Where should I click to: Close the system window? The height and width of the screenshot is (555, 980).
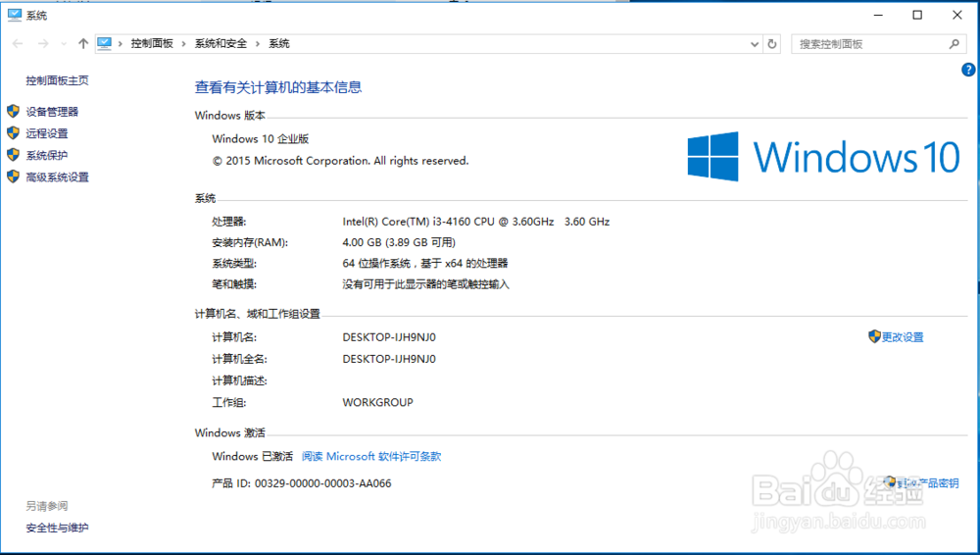(956, 15)
